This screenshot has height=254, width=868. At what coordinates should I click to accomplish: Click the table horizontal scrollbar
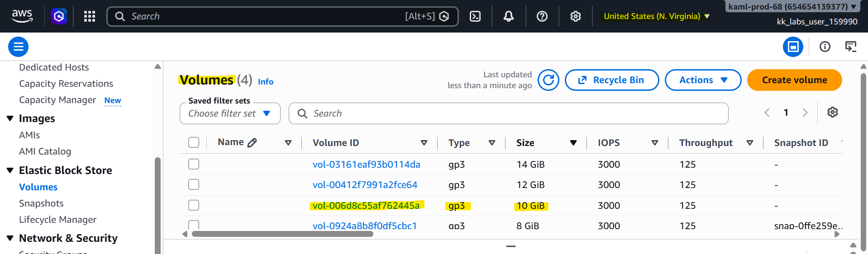tap(282, 234)
